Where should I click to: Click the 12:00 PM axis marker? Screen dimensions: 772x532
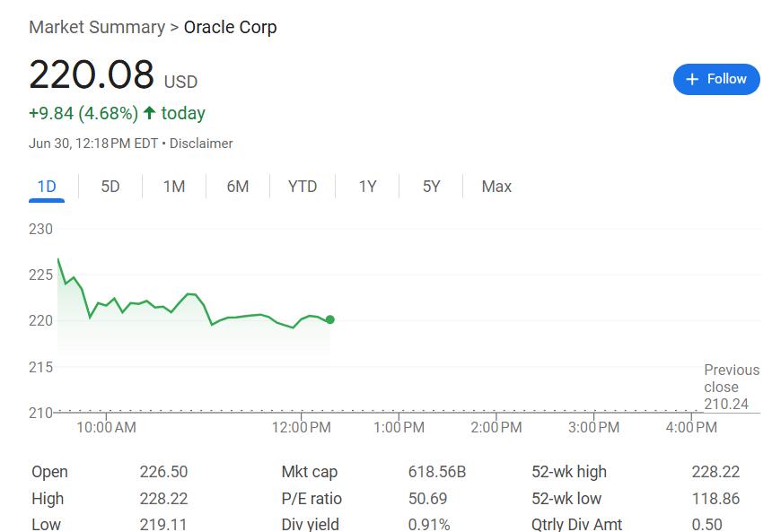(x=302, y=427)
